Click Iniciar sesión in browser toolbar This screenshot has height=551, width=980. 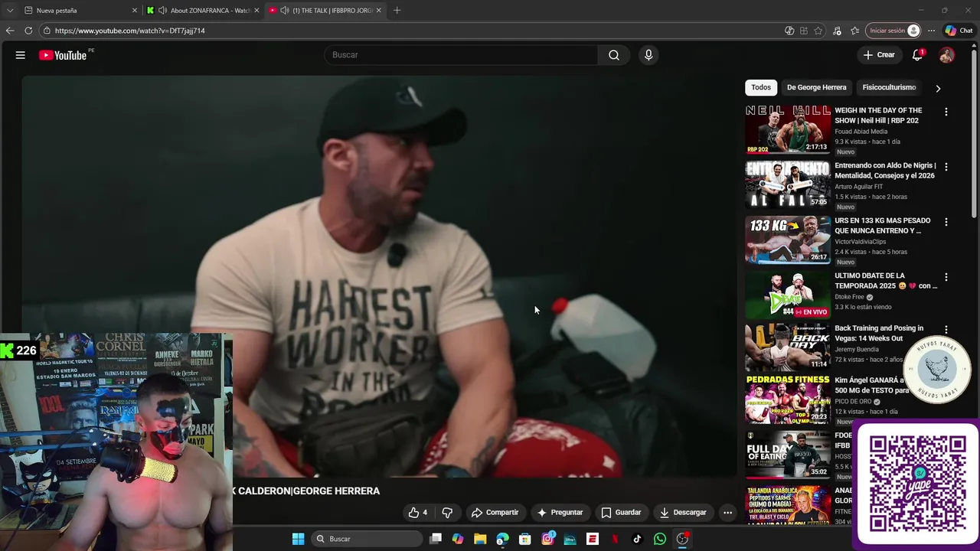pyautogui.click(x=893, y=31)
